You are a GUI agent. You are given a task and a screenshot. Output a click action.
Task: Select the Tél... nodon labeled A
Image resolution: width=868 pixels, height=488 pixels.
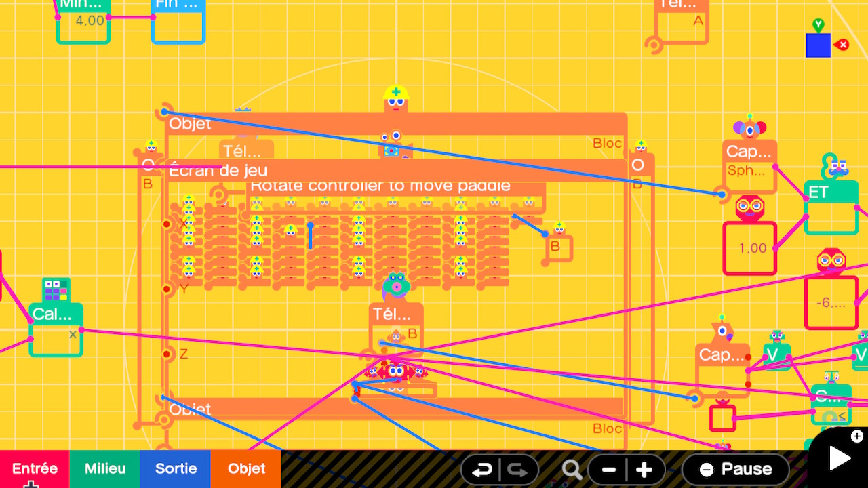coord(682,21)
